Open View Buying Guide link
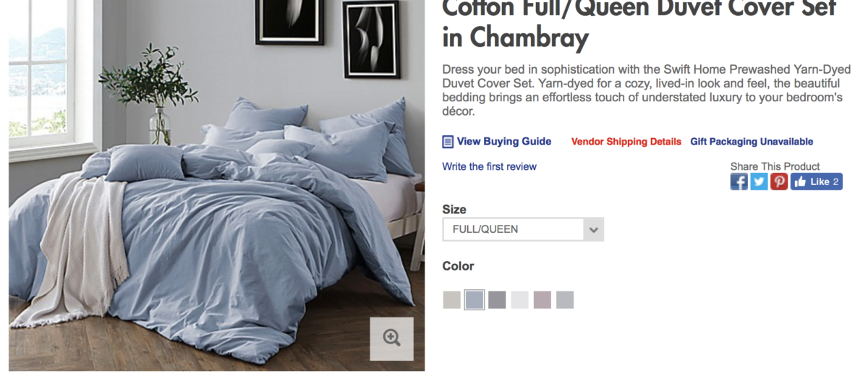This screenshot has height=376, width=868. point(504,142)
